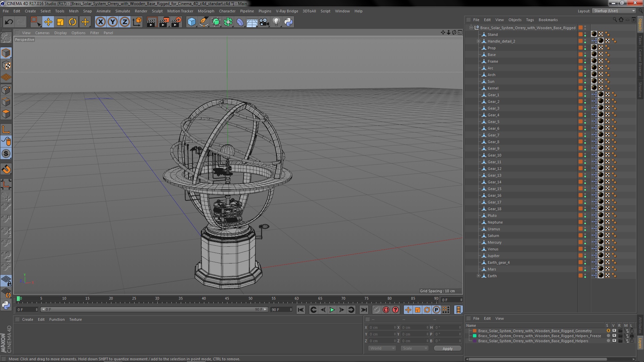Add a Light object
Image resolution: width=644 pixels, height=362 pixels.
point(276,22)
